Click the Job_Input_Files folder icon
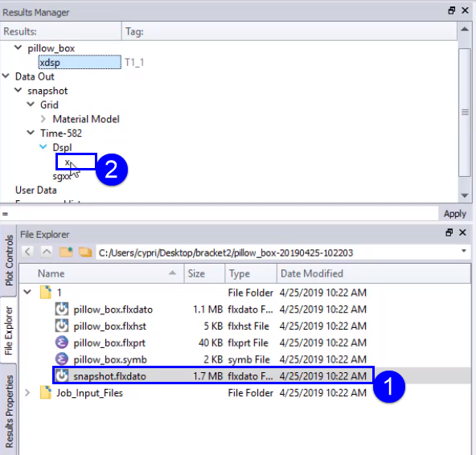The width and height of the screenshot is (476, 455). [x=46, y=392]
